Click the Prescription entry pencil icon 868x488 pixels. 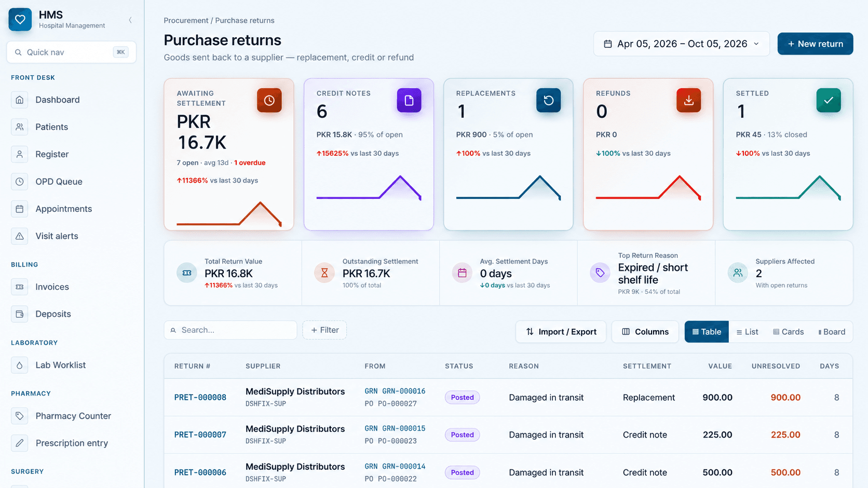20,443
